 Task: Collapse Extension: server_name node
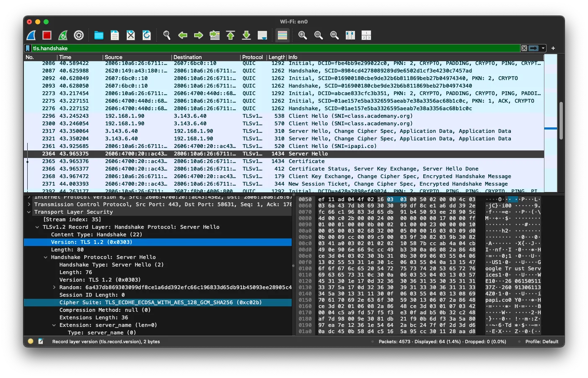click(54, 325)
